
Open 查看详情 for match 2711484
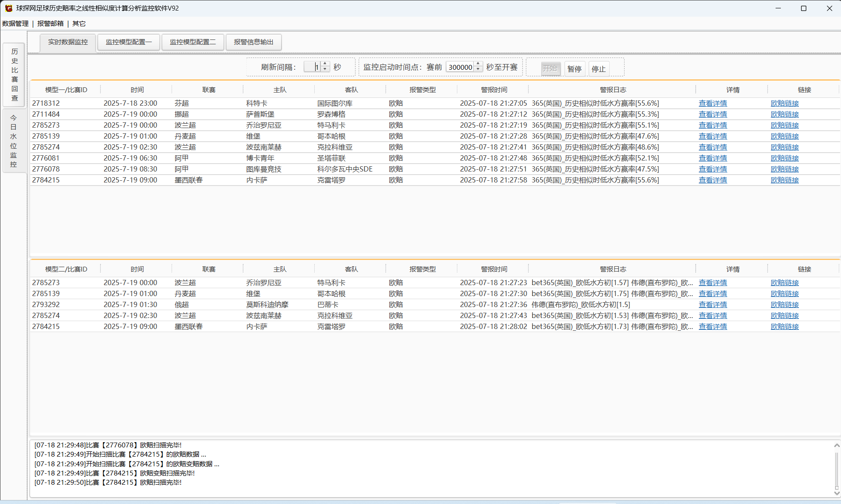[x=713, y=114]
